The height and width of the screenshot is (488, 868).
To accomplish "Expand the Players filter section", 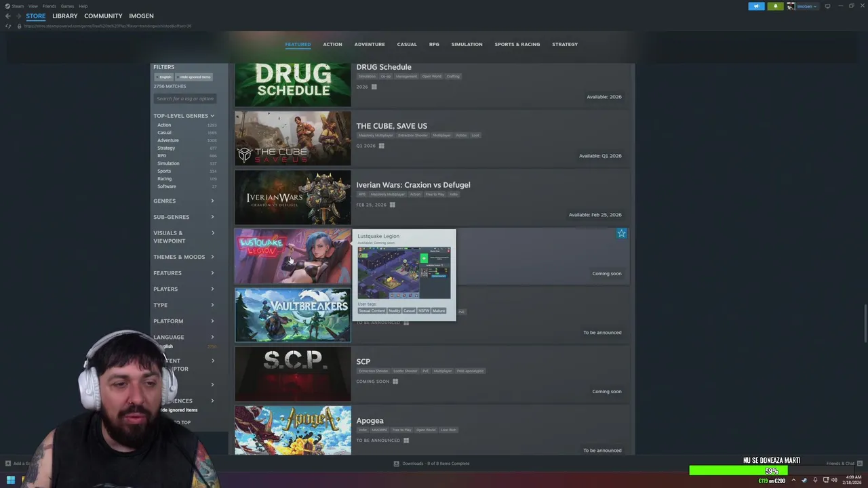I will [184, 289].
